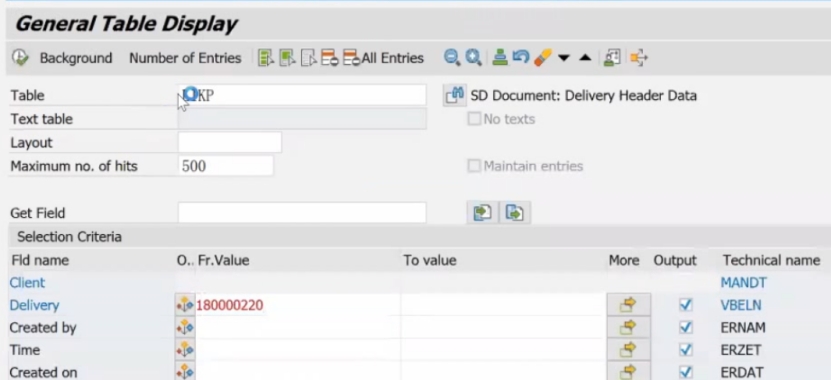
Task: Click first green import icon beside Get Field
Action: 482,213
